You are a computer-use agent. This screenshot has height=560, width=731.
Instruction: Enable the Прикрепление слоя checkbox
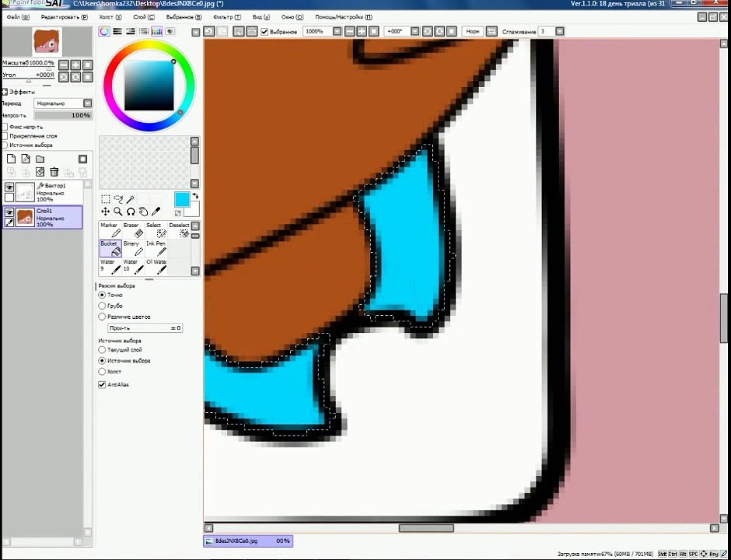[5, 136]
